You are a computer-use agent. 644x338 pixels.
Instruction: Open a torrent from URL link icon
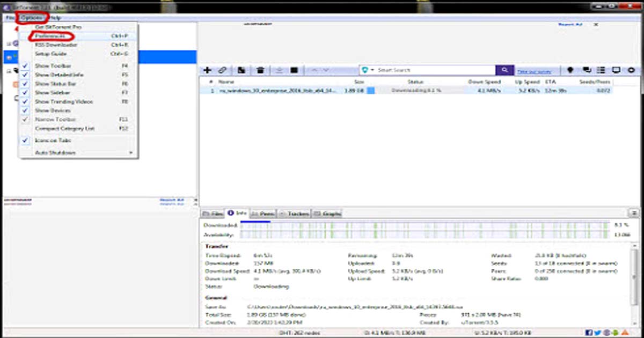point(223,70)
